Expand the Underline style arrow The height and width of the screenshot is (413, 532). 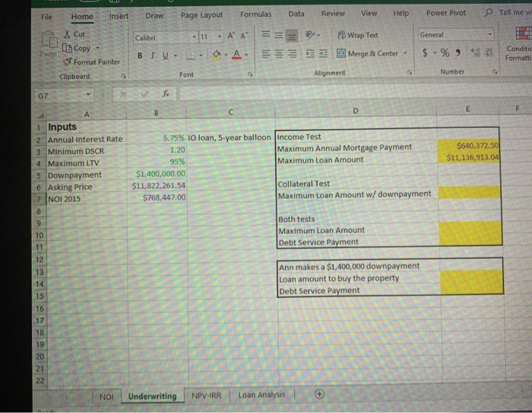pos(176,55)
